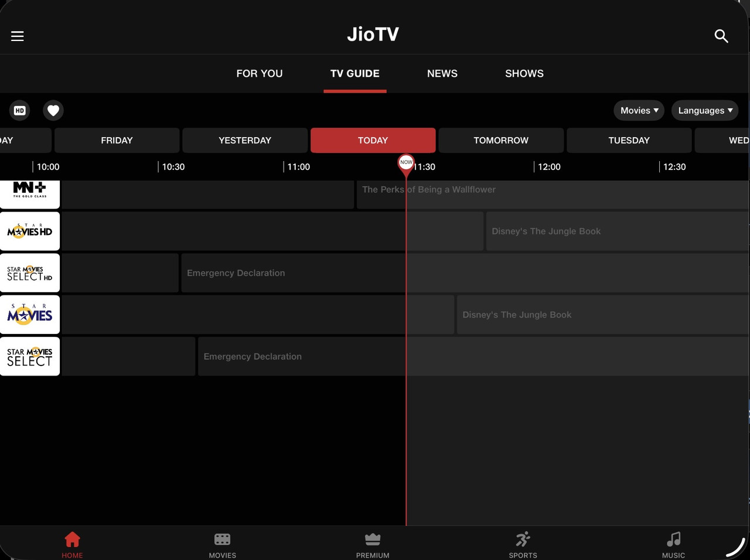The height and width of the screenshot is (560, 750).
Task: Open the Star Movies channel logo
Action: (30, 315)
